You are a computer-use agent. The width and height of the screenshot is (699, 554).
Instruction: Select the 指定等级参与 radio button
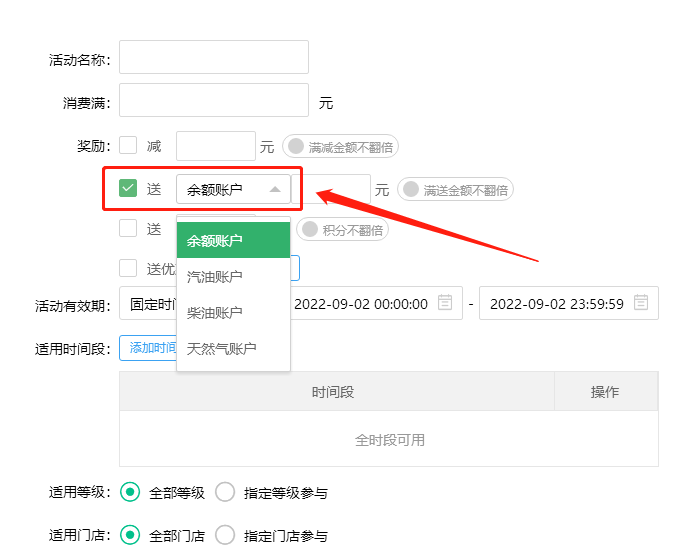[225, 492]
